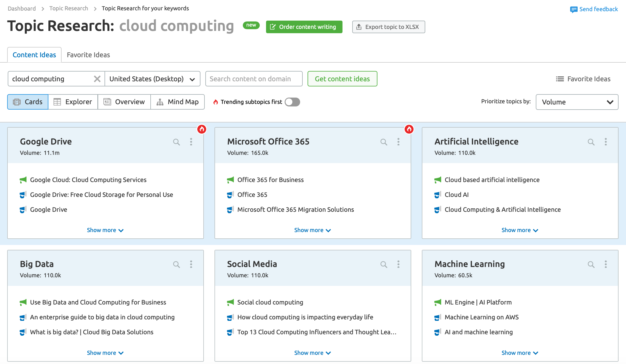Click the search icon on Microsoft Office 365 card
This screenshot has width=626, height=364.
(383, 142)
